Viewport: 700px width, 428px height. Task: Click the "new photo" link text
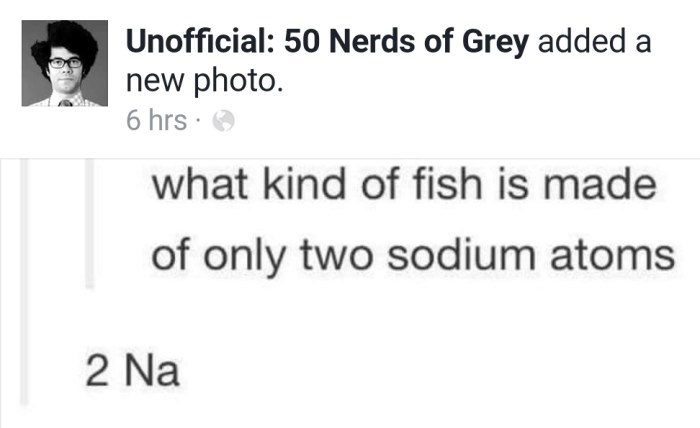(x=206, y=81)
